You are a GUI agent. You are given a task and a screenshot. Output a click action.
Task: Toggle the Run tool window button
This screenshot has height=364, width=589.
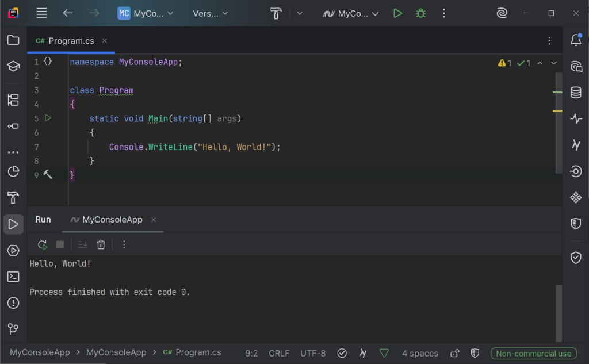[x=13, y=224]
